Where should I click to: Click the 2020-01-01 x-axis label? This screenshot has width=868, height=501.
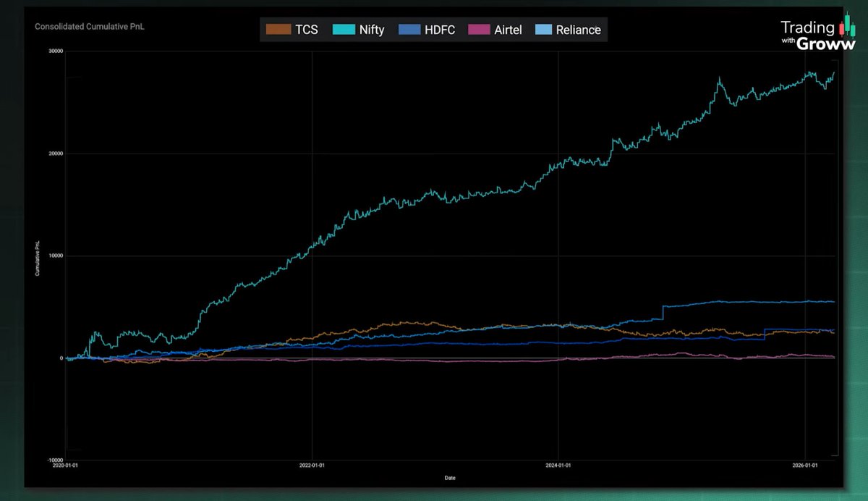[x=67, y=467]
